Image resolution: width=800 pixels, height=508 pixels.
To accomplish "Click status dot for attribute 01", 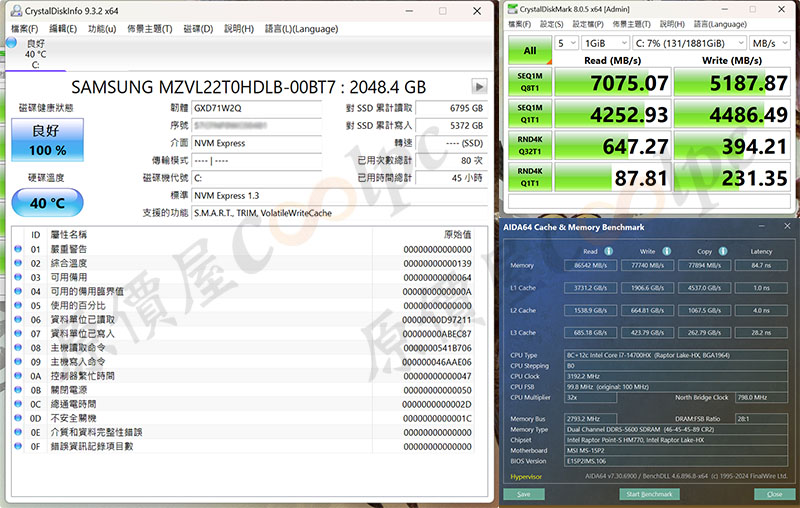I will pos(18,249).
